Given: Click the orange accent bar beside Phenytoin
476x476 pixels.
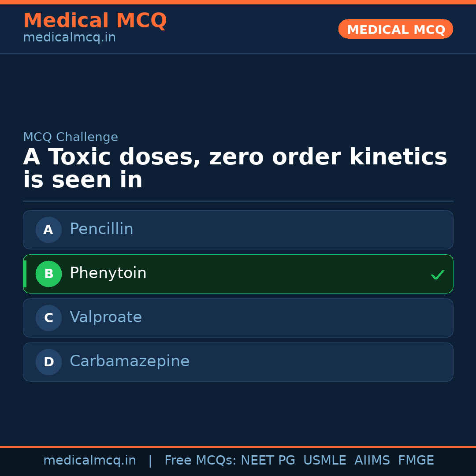Looking at the screenshot, I should coord(24,274).
